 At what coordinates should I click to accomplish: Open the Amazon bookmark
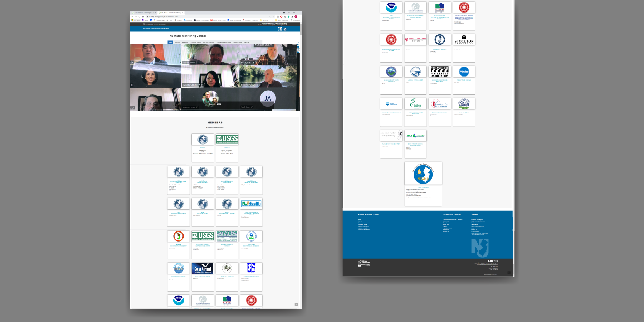point(179,20)
